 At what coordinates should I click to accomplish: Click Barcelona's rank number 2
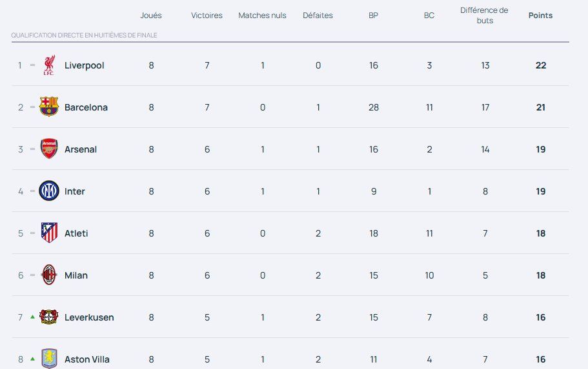21,107
